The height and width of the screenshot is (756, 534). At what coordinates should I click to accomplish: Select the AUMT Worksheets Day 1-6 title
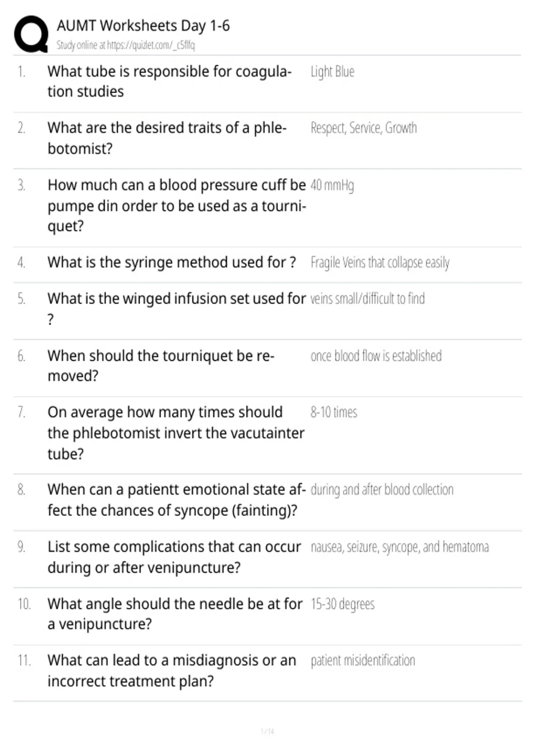pyautogui.click(x=143, y=26)
